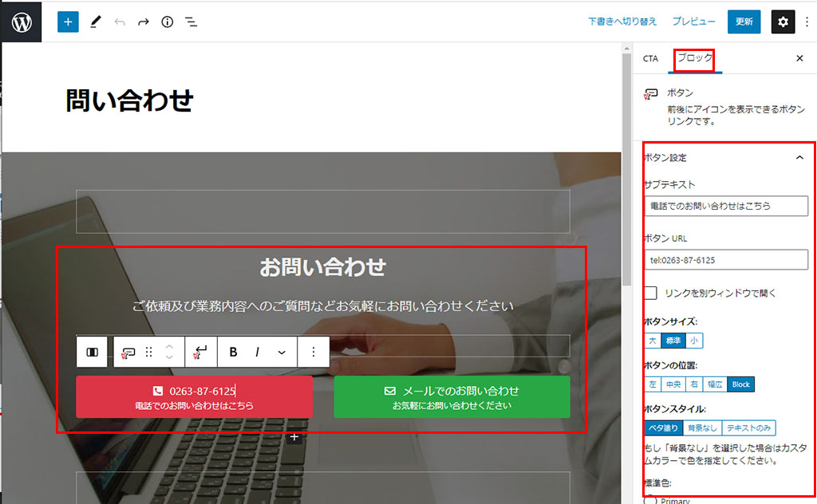Switch to the CTA tab

point(650,59)
